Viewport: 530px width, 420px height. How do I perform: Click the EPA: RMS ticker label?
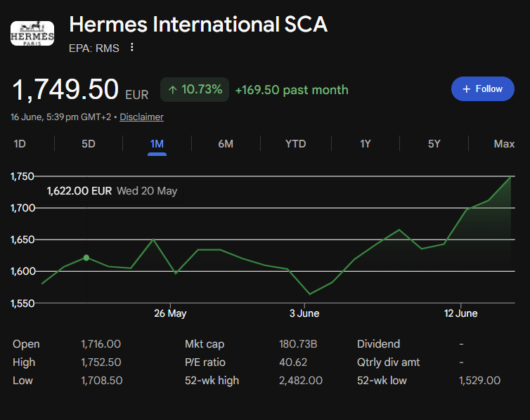click(x=94, y=48)
